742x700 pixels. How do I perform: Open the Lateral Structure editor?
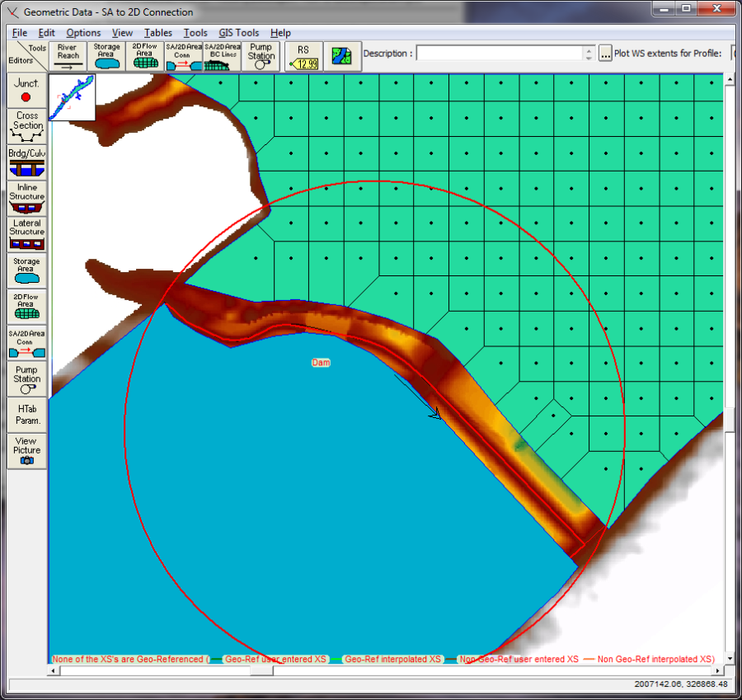(26, 234)
